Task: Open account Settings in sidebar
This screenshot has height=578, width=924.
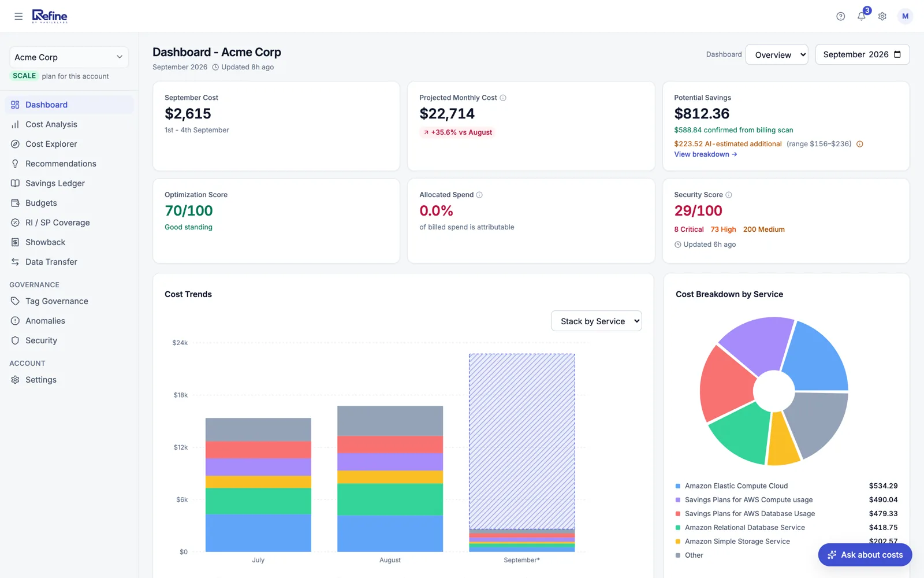Action: pos(69,380)
